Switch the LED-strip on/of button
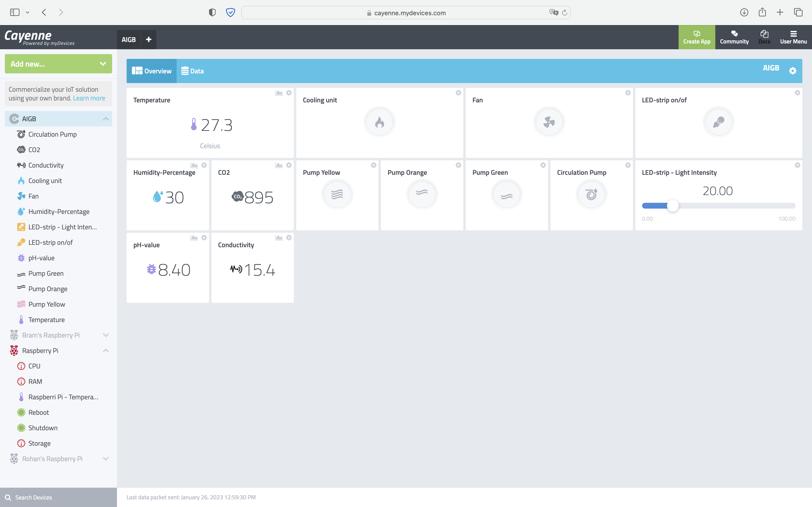Image resolution: width=812 pixels, height=507 pixels. pyautogui.click(x=718, y=122)
